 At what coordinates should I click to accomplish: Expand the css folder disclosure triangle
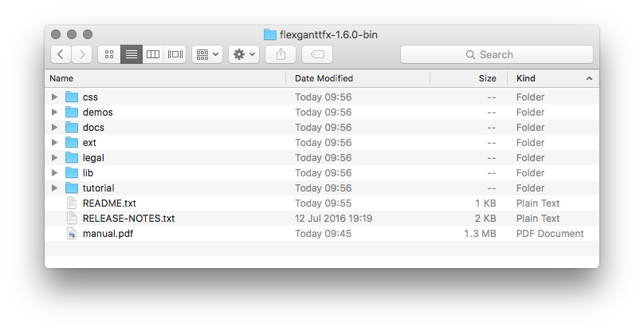point(54,97)
